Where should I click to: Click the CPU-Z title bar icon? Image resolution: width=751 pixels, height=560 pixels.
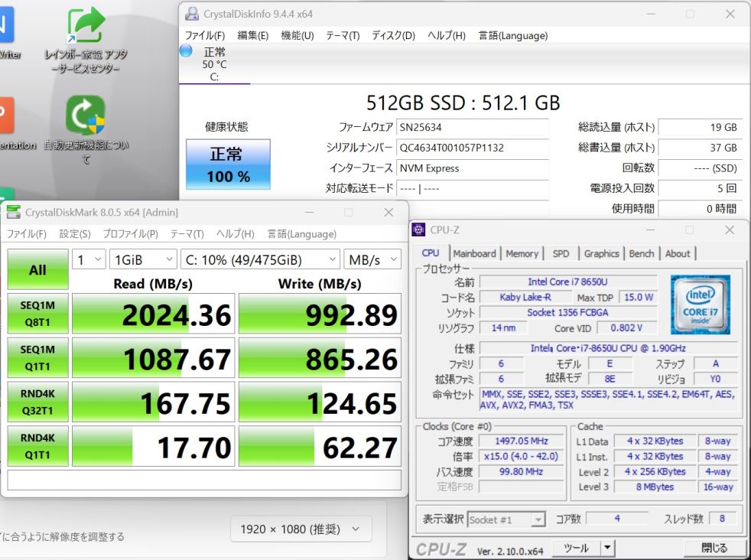pyautogui.click(x=418, y=230)
